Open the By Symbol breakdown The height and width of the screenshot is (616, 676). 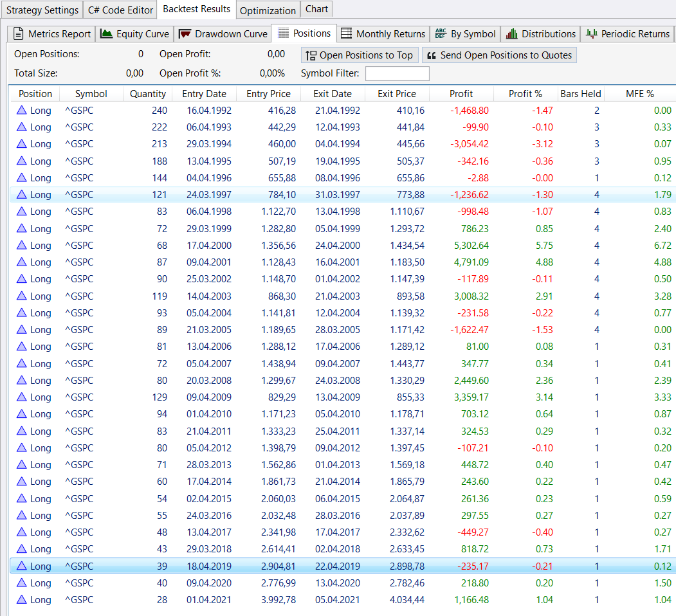point(465,34)
